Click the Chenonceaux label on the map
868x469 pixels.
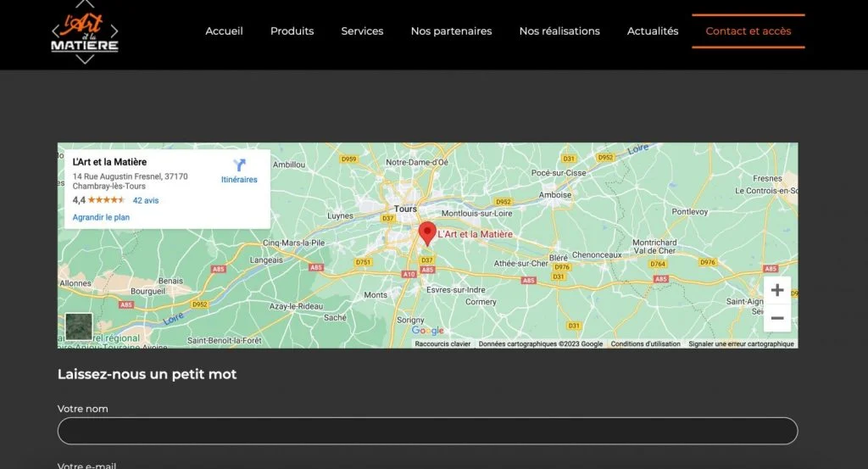[597, 254]
